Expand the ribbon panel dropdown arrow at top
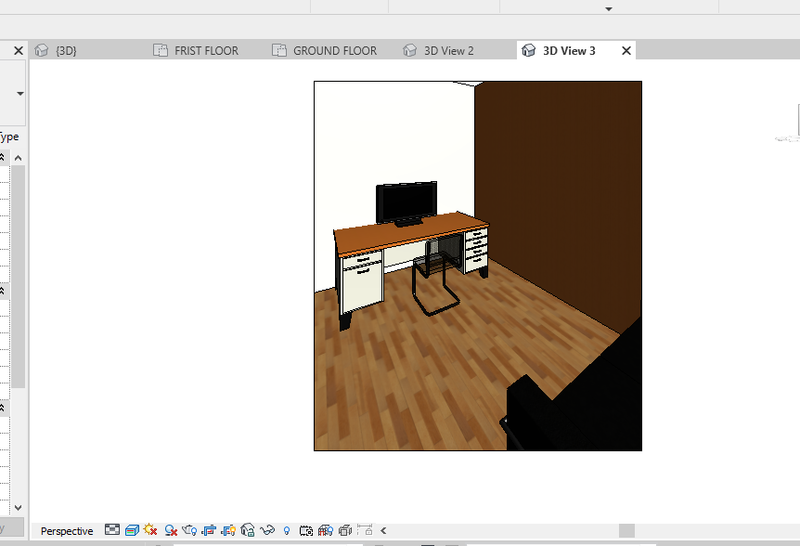 point(609,9)
